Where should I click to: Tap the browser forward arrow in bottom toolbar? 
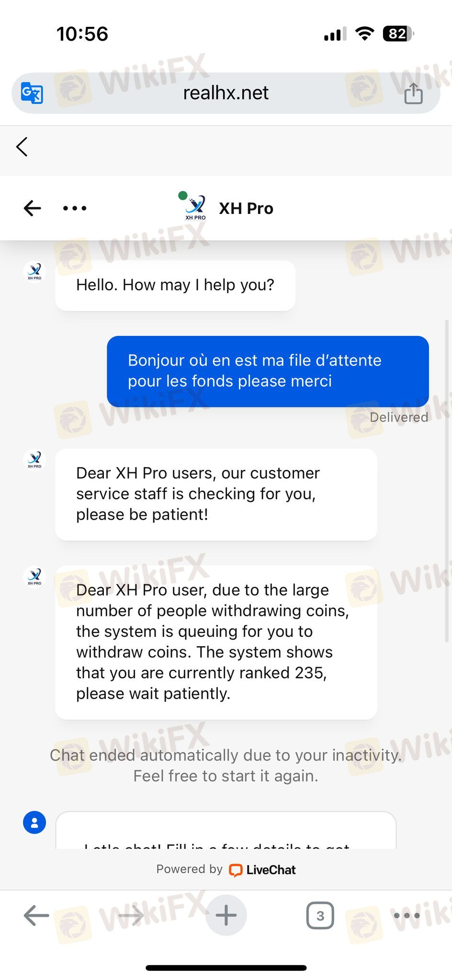point(131,915)
